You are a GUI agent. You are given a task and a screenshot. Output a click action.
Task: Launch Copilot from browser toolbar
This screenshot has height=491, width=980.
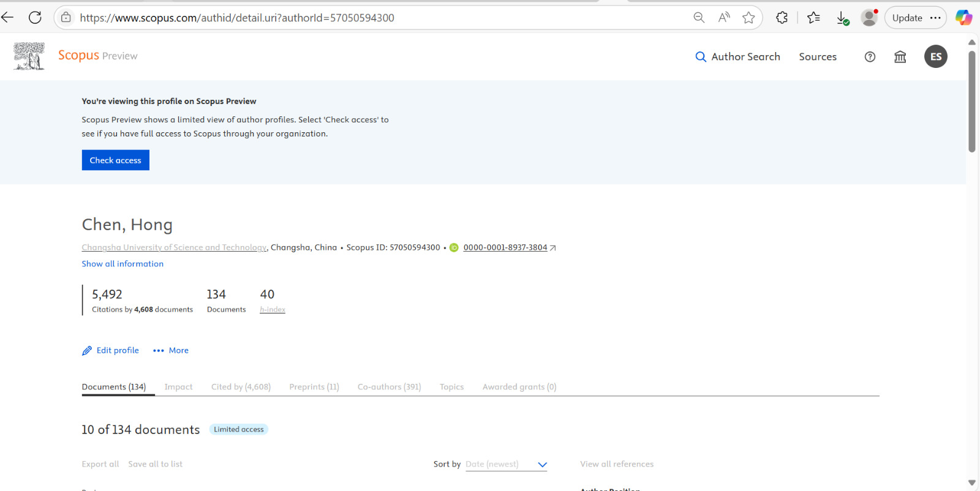(x=963, y=18)
